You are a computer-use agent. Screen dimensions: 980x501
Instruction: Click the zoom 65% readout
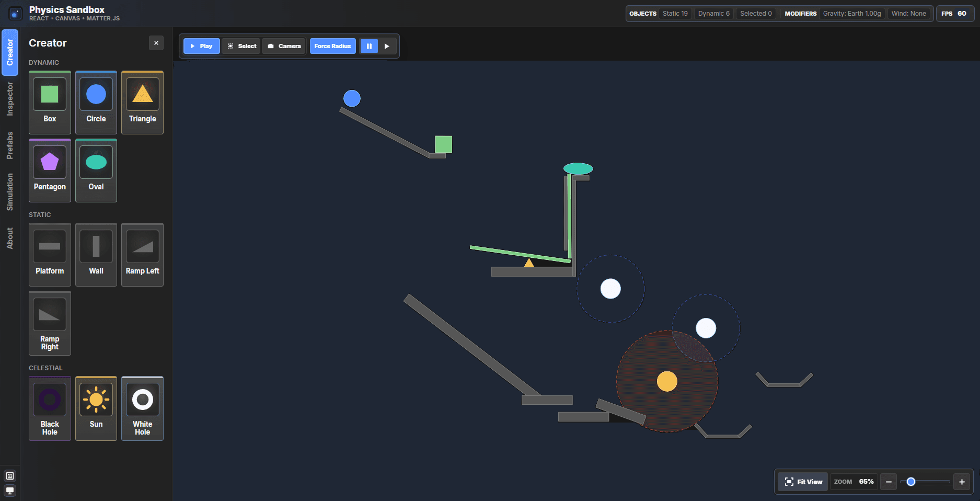854,482
